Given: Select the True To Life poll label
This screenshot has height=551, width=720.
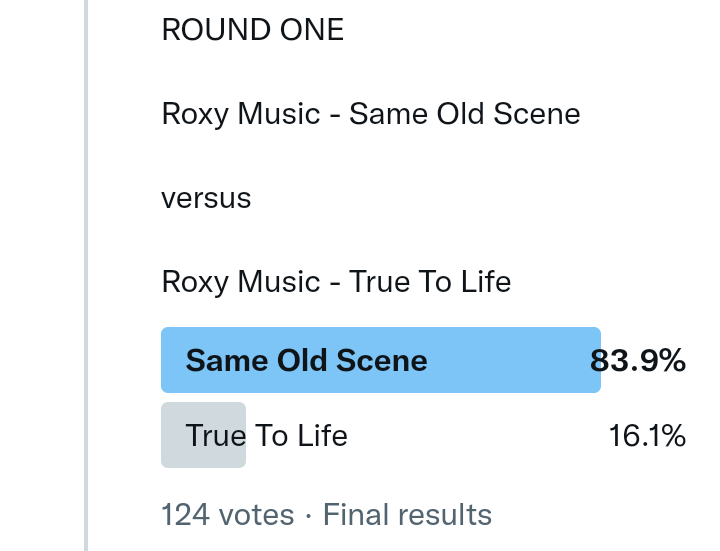Looking at the screenshot, I should pyautogui.click(x=267, y=436).
